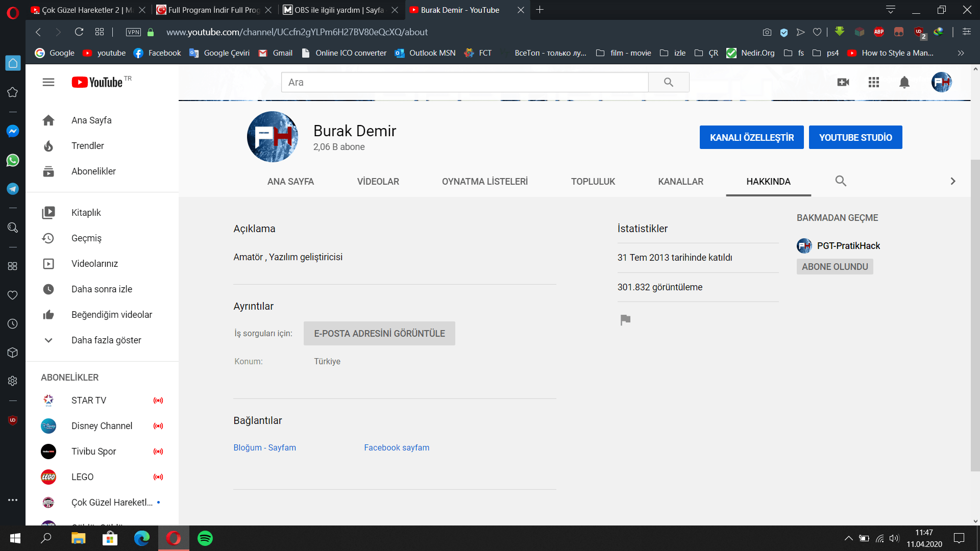Open Google Çeviri bookmark
The image size is (980, 551).
pos(219,53)
